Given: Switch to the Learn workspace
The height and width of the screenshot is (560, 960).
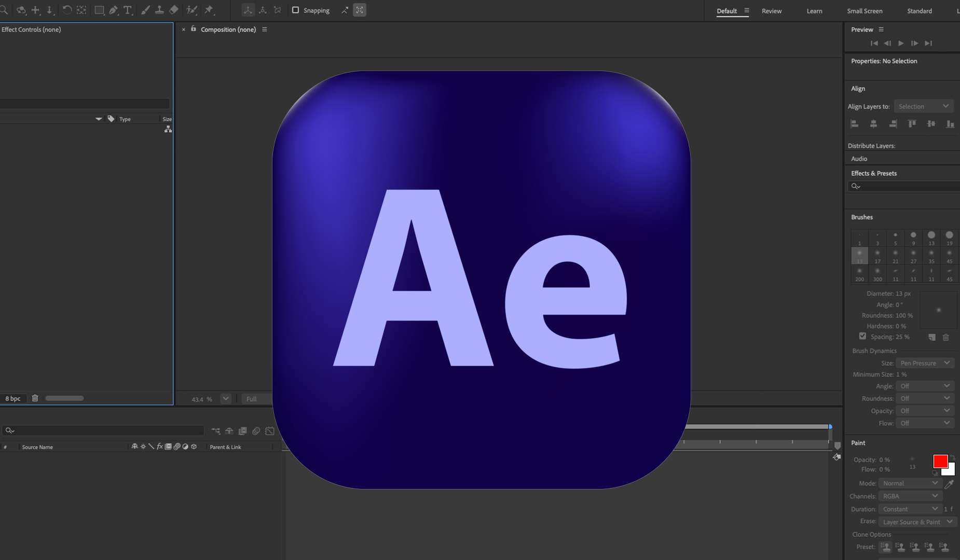Looking at the screenshot, I should [814, 11].
